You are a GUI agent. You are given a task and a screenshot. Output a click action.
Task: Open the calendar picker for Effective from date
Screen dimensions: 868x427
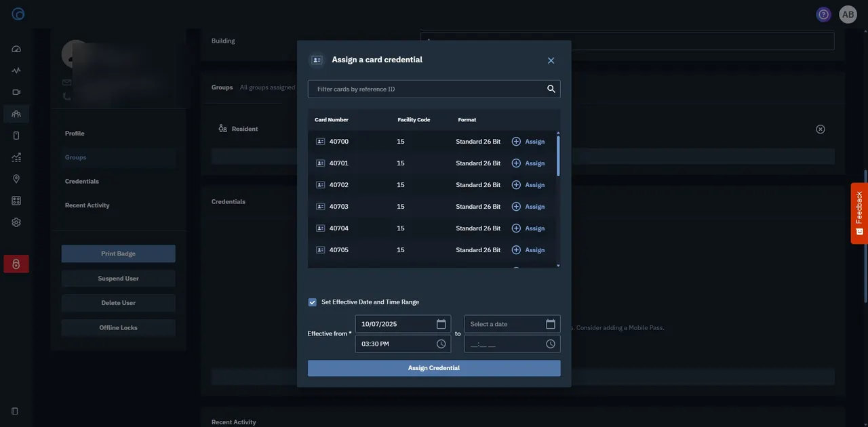441,324
